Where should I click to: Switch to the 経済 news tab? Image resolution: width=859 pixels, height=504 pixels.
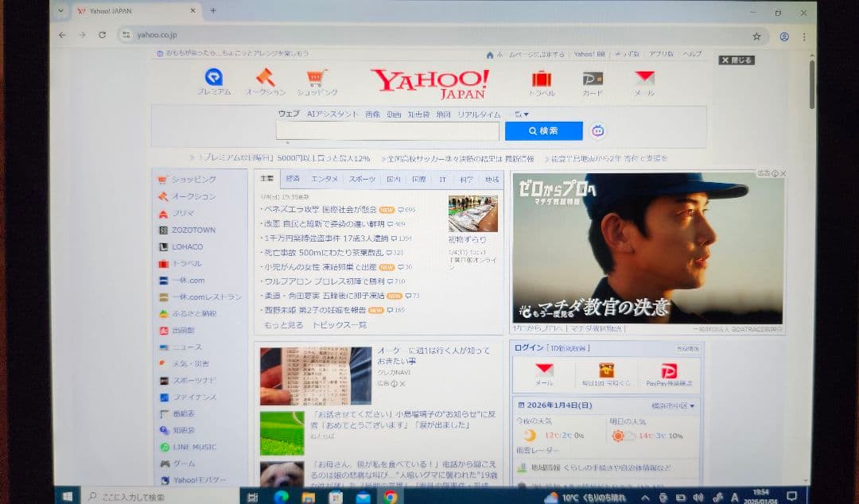(x=293, y=178)
